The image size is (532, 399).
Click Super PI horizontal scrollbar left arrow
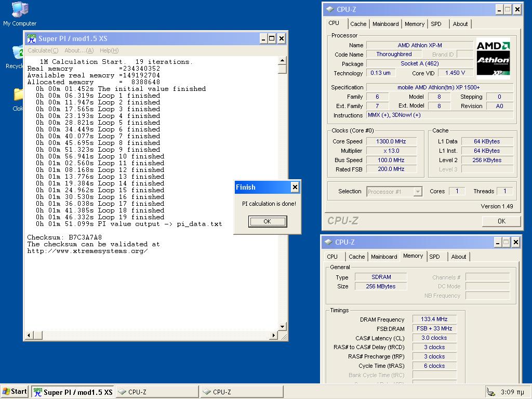[29, 335]
